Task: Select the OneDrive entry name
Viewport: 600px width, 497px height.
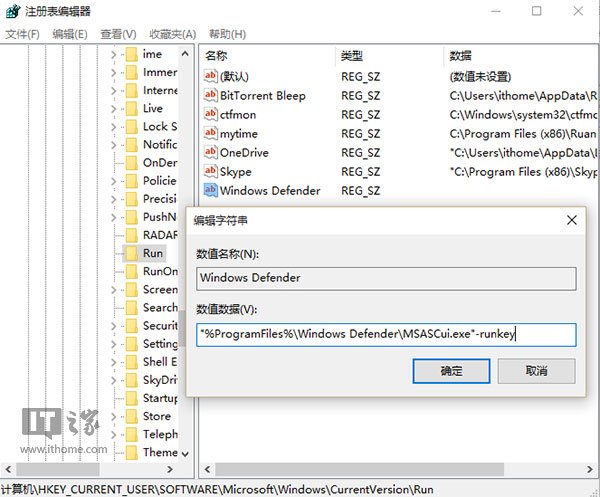Action: 244,153
